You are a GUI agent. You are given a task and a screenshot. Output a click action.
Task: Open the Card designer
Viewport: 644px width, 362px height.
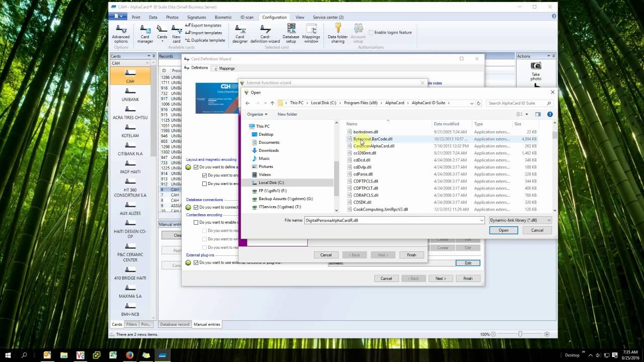coord(240,33)
